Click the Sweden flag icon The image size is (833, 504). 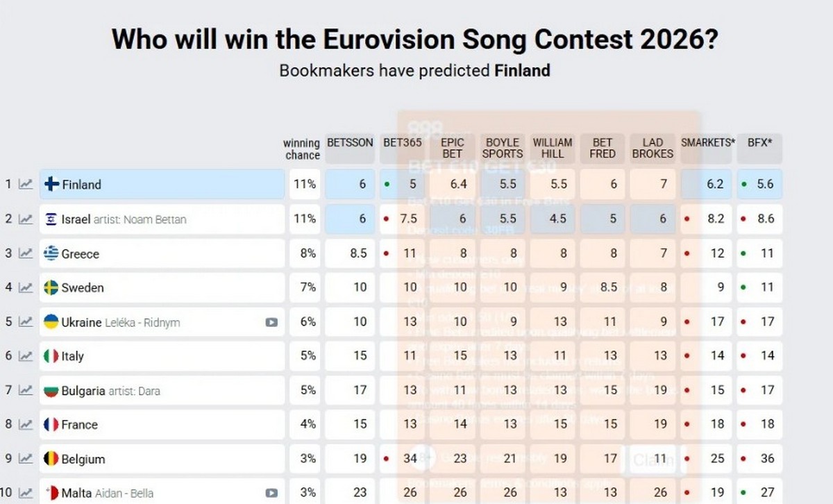click(x=51, y=287)
